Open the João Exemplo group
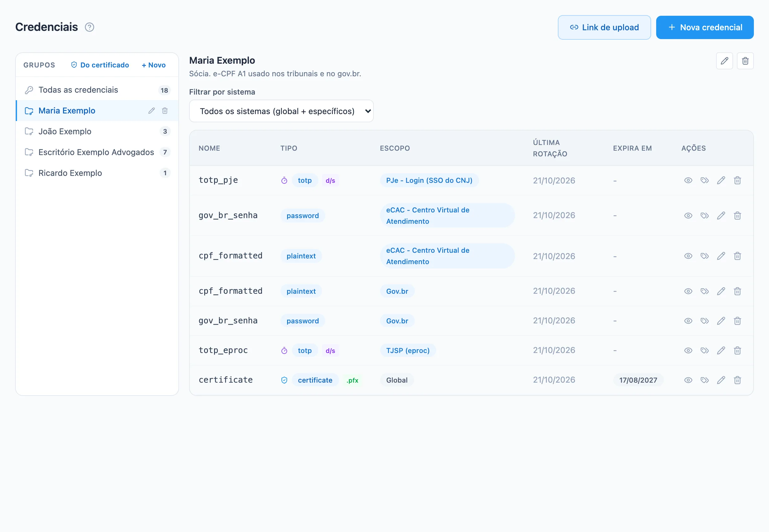This screenshot has width=769, height=532. point(97,131)
